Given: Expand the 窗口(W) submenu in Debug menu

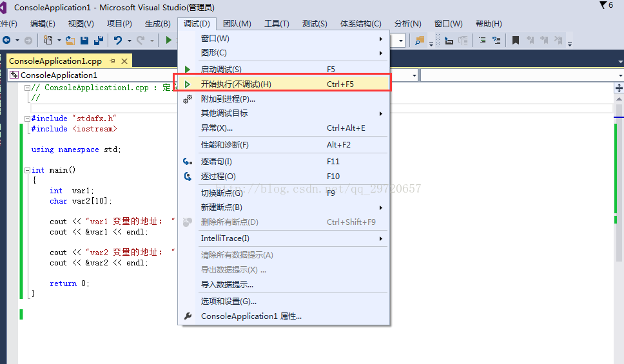Looking at the screenshot, I should coord(284,39).
